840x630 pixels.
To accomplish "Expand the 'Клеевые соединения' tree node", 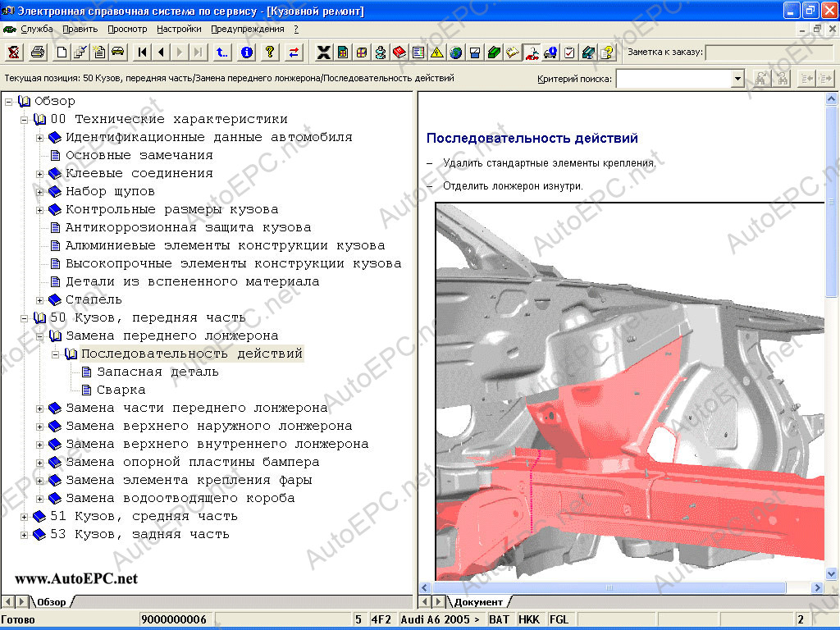I will point(40,174).
